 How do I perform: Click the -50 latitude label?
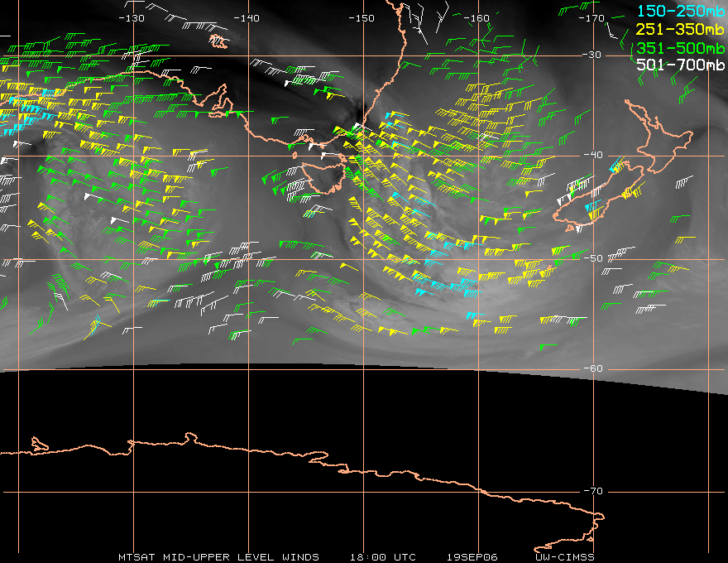(x=593, y=258)
